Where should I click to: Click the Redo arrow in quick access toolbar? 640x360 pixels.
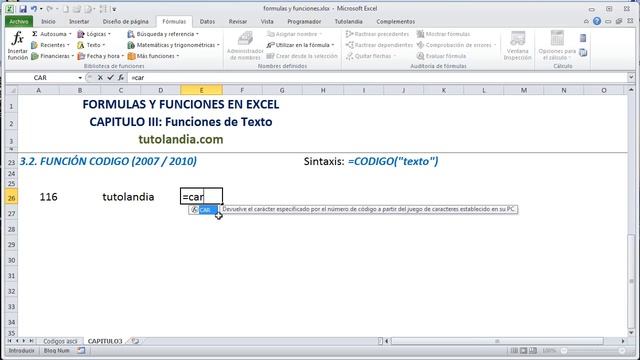(49, 9)
